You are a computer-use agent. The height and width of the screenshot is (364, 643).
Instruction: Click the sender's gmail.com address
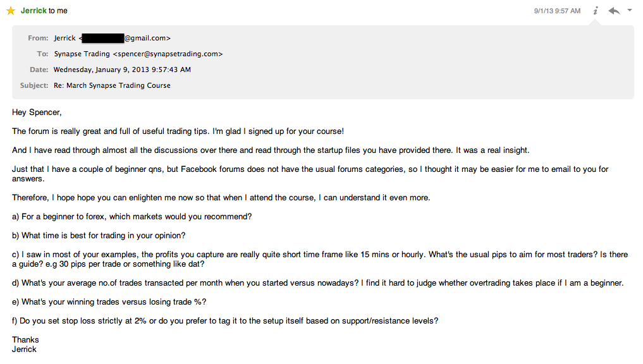pos(147,39)
